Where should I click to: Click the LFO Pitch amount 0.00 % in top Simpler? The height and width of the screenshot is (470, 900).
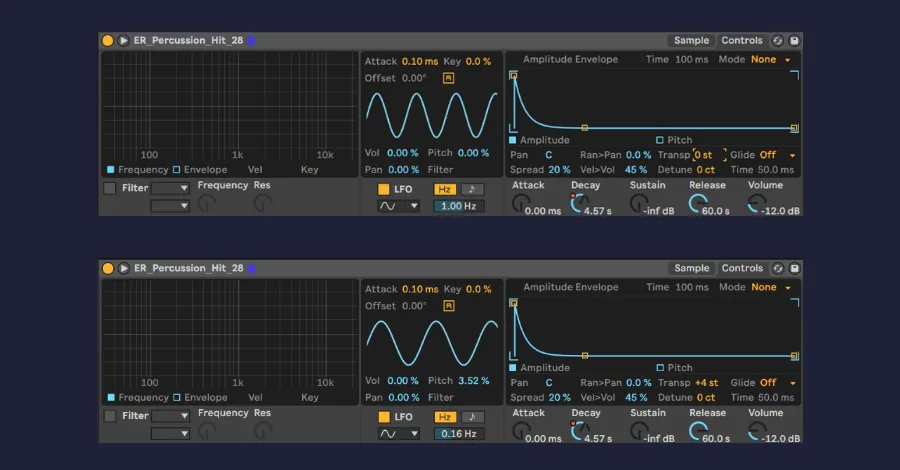(473, 153)
